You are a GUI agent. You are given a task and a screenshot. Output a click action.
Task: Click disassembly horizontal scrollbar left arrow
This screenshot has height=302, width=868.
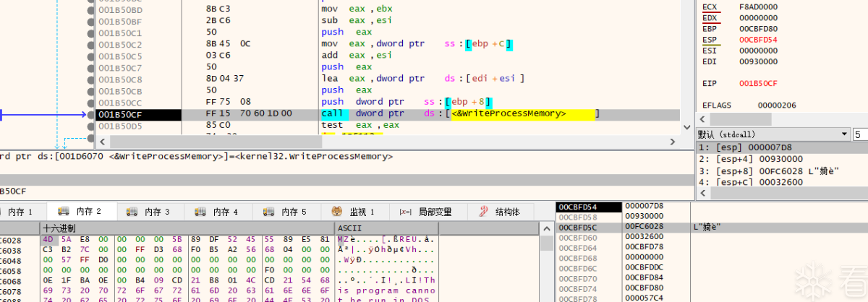pyautogui.click(x=102, y=142)
